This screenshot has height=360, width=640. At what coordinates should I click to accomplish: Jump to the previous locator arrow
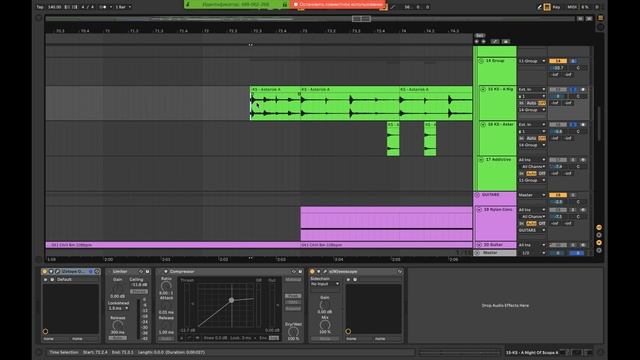[477, 41]
